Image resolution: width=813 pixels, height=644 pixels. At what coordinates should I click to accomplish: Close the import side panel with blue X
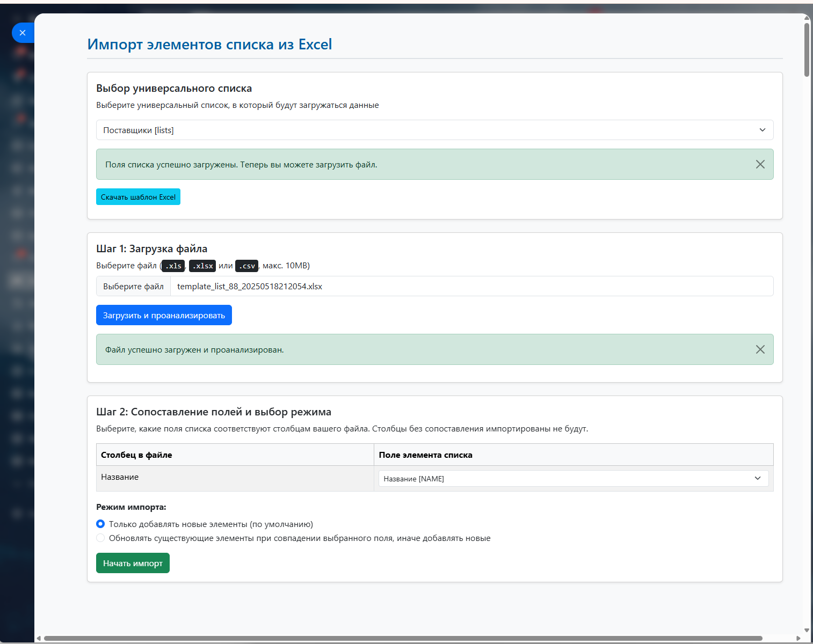[23, 33]
